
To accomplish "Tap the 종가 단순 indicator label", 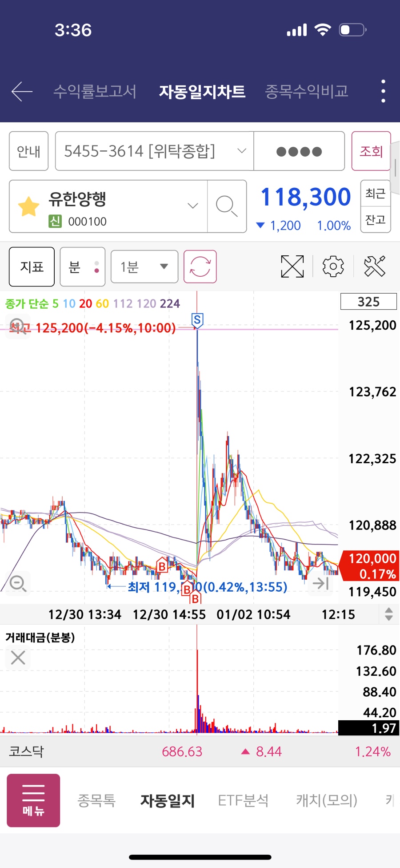I will click(27, 303).
